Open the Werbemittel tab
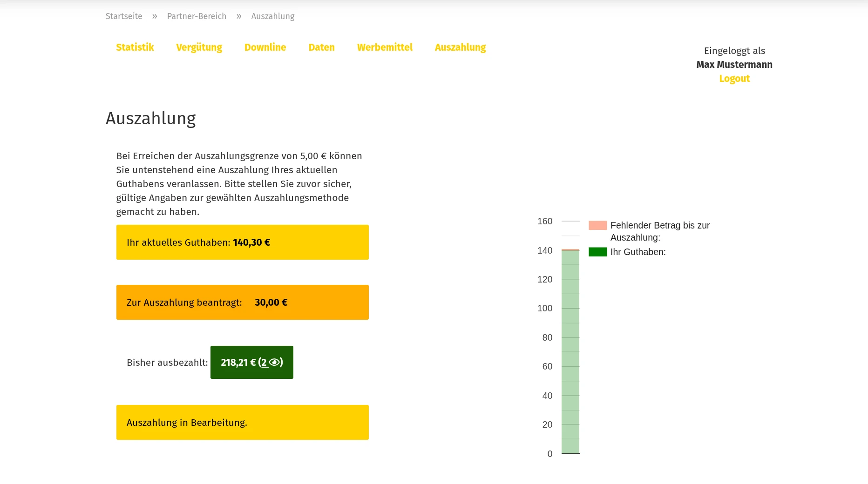The height and width of the screenshot is (484, 868). click(385, 47)
